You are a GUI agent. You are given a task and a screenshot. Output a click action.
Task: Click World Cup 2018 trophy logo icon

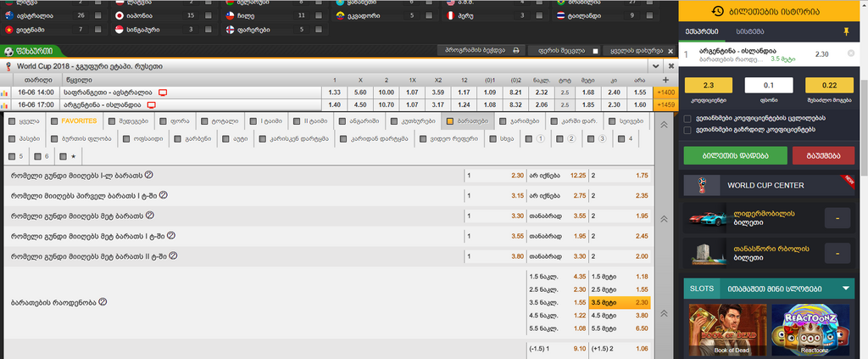tap(8, 66)
